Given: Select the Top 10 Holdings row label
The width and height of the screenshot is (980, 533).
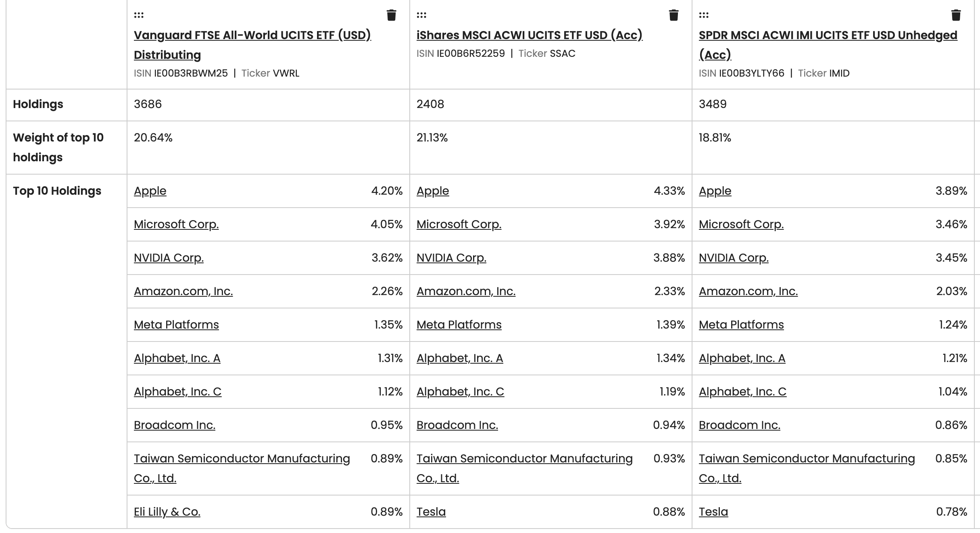Looking at the screenshot, I should (57, 191).
